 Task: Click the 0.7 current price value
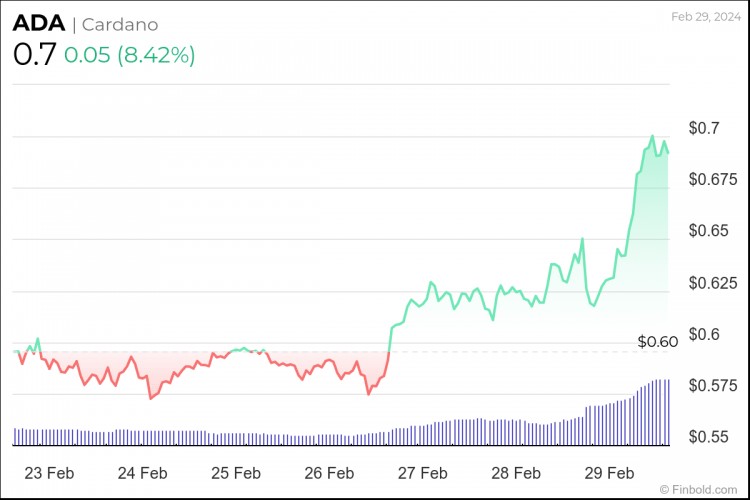click(x=34, y=54)
